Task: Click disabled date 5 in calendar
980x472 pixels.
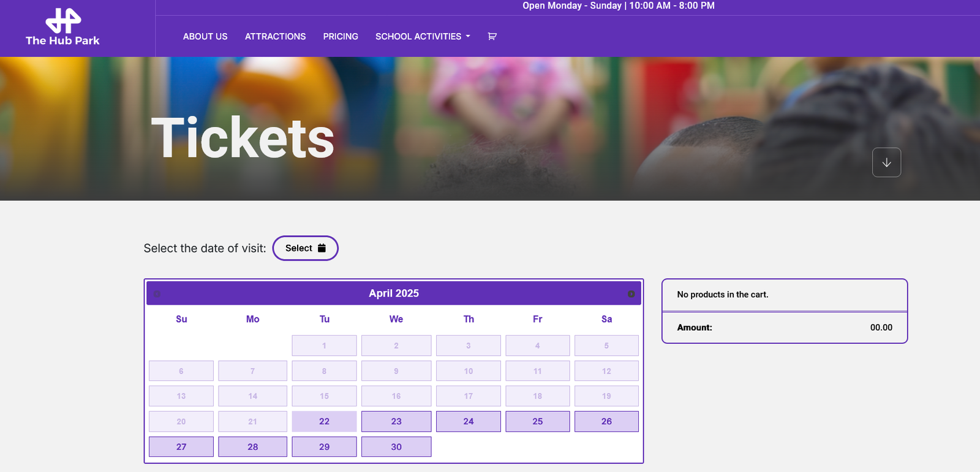Action: tap(606, 346)
